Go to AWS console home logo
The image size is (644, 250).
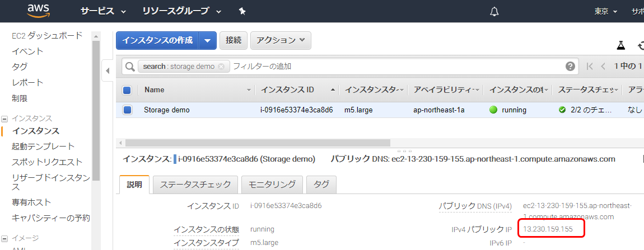[39, 11]
